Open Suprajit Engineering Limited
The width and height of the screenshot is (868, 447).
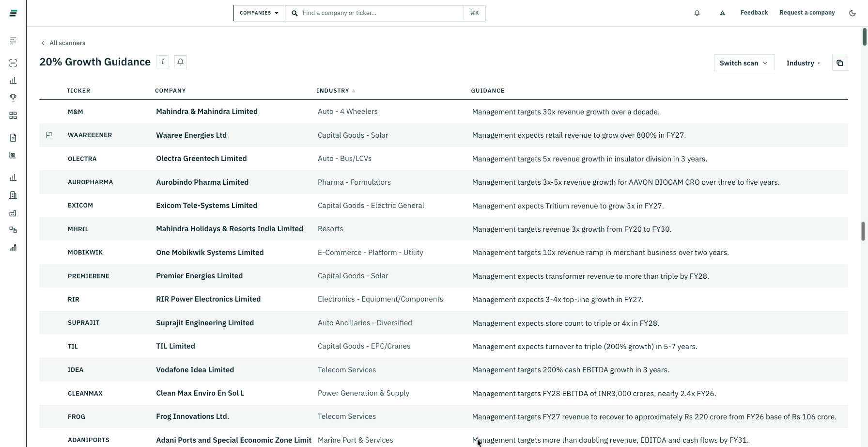[205, 323]
